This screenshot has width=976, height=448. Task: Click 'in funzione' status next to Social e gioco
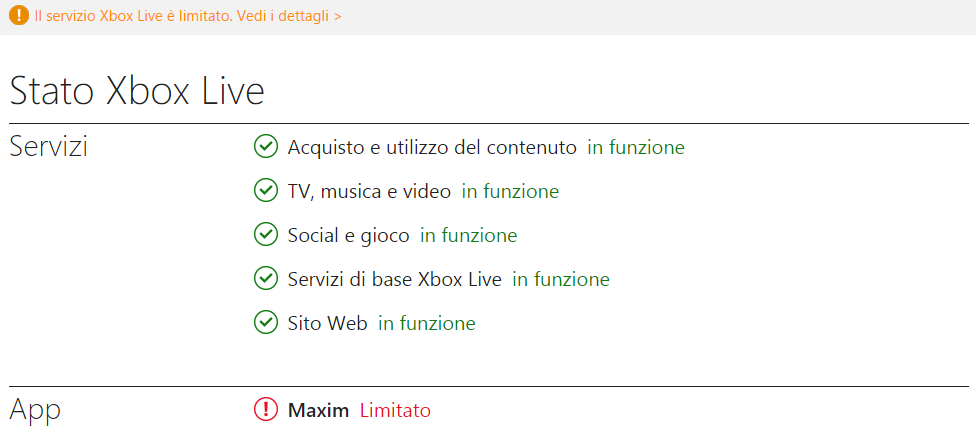(468, 236)
